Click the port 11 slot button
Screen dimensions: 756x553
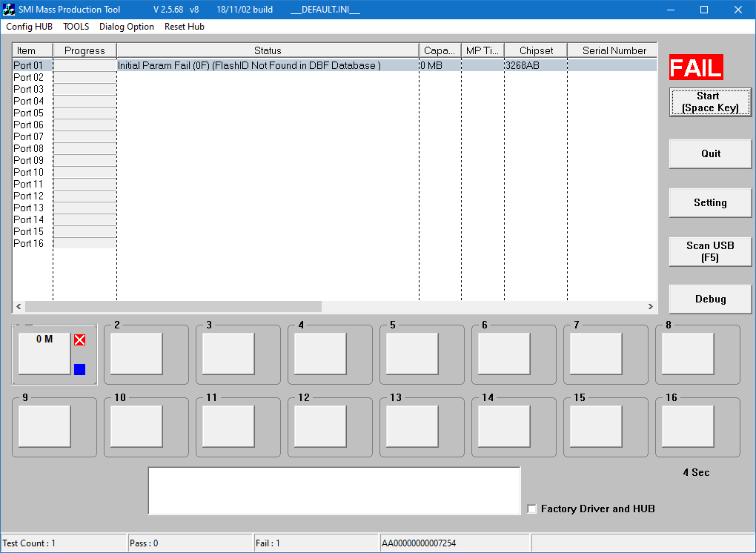[x=228, y=426]
